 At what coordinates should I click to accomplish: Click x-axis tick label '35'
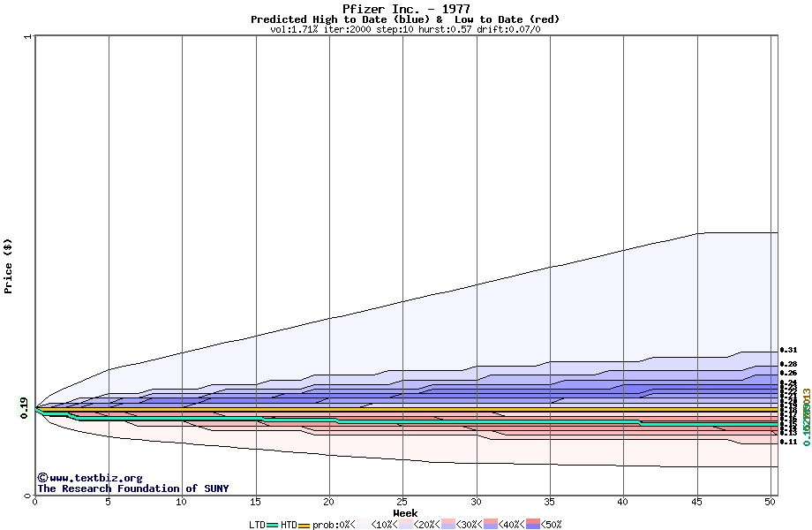point(550,502)
